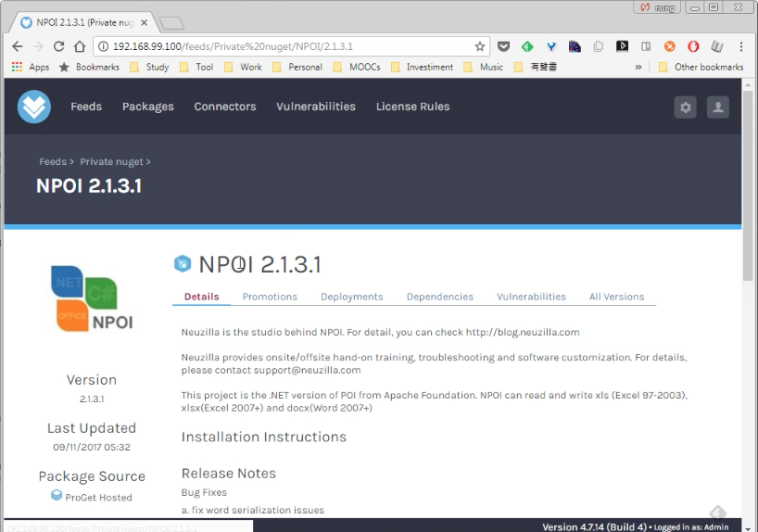Open the user profile icon
The image size is (758, 532).
click(718, 107)
